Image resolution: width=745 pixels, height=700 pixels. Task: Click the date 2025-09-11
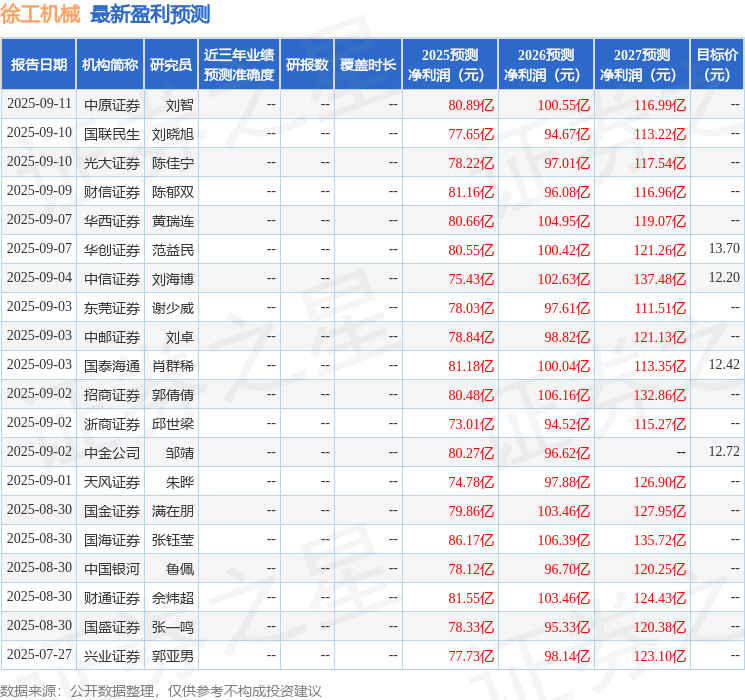[39, 103]
